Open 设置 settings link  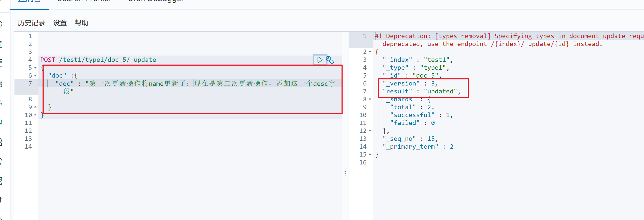pyautogui.click(x=60, y=23)
